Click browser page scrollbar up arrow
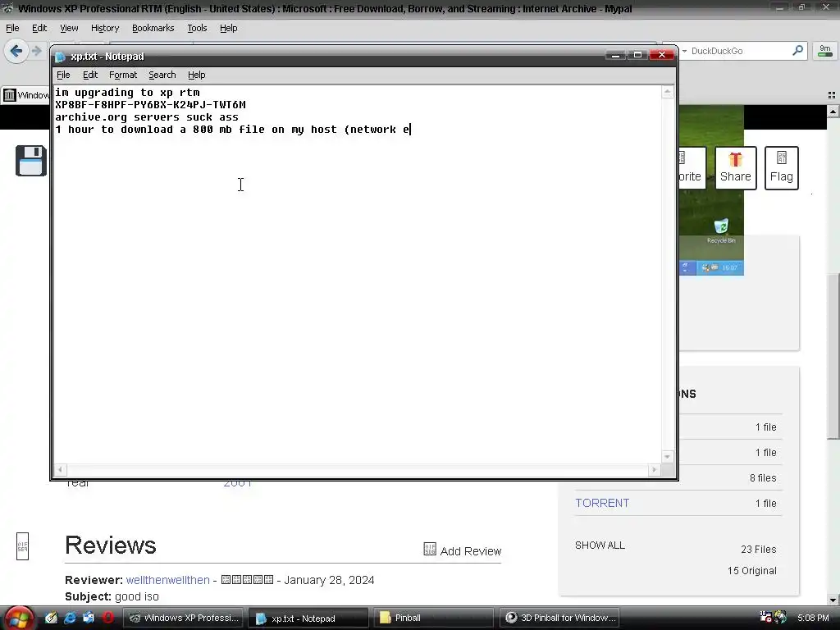The height and width of the screenshot is (630, 840). 833,112
